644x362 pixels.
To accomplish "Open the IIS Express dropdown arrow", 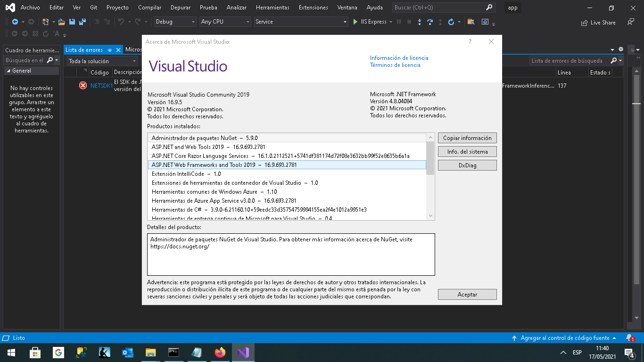I will (x=390, y=22).
